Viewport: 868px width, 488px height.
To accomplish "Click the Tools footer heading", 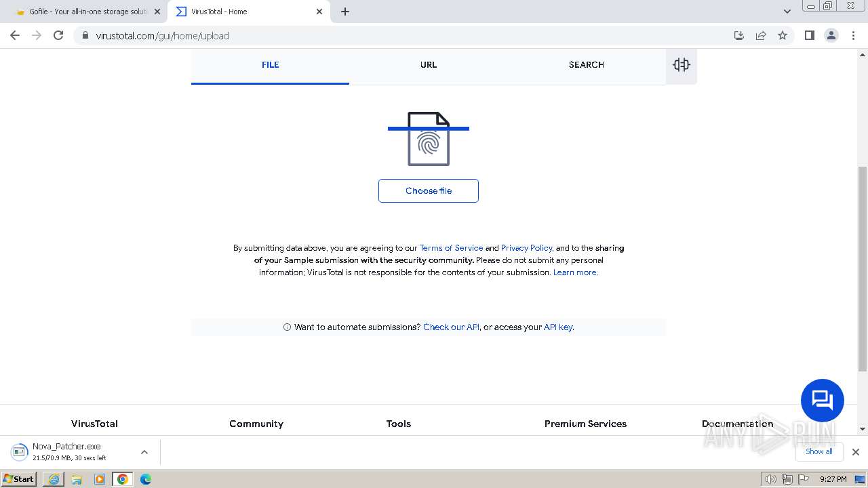I will coord(399,424).
